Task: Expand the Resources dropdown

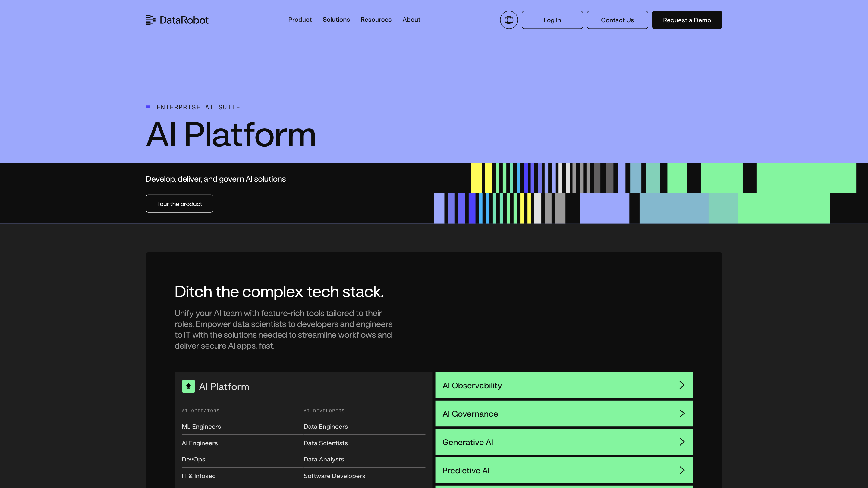Action: pos(376,20)
